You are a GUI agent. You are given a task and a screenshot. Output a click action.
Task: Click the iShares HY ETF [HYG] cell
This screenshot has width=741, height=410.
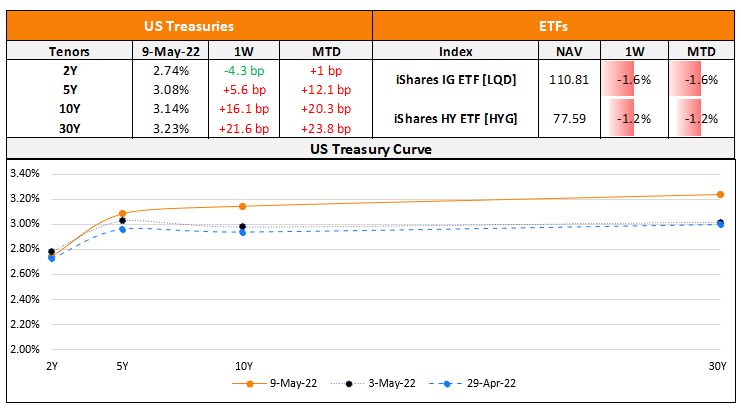[461, 118]
